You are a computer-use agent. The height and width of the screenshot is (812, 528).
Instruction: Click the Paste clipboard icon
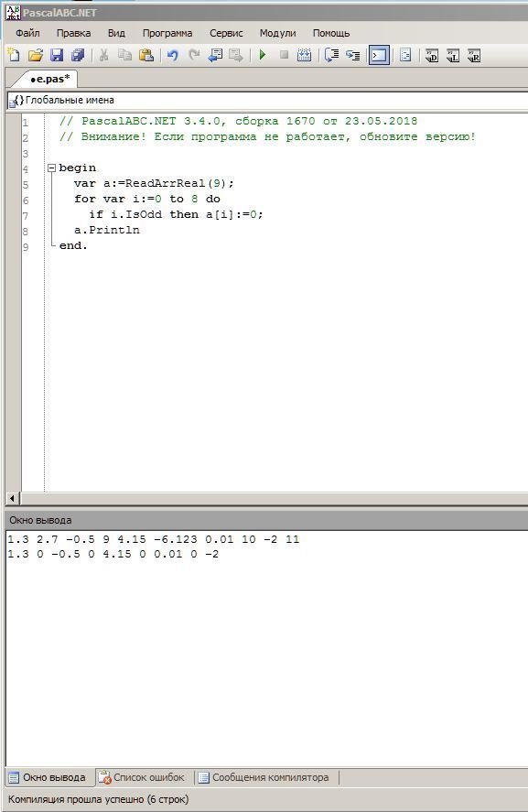(x=146, y=55)
